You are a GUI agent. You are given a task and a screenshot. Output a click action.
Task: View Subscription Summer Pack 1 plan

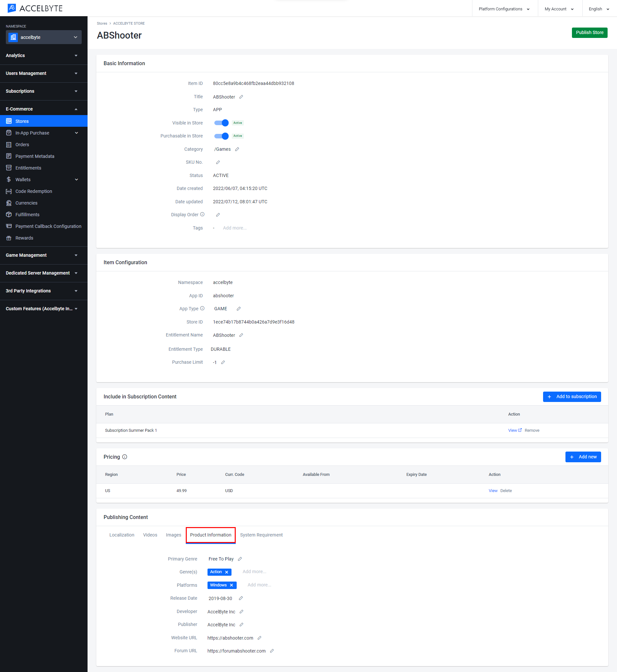515,430
